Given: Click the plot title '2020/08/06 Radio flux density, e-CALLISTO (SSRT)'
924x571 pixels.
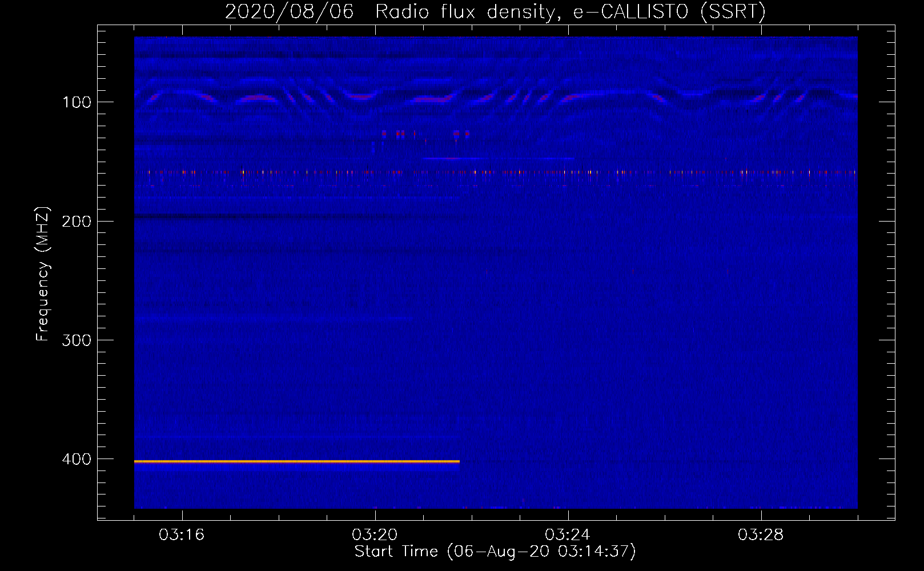Looking at the screenshot, I should (495, 11).
